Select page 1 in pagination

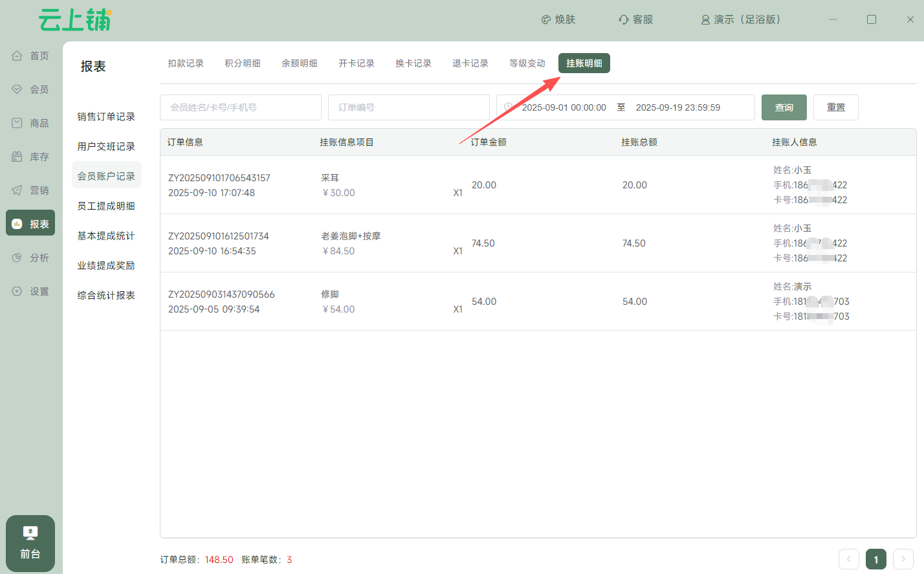click(x=876, y=559)
